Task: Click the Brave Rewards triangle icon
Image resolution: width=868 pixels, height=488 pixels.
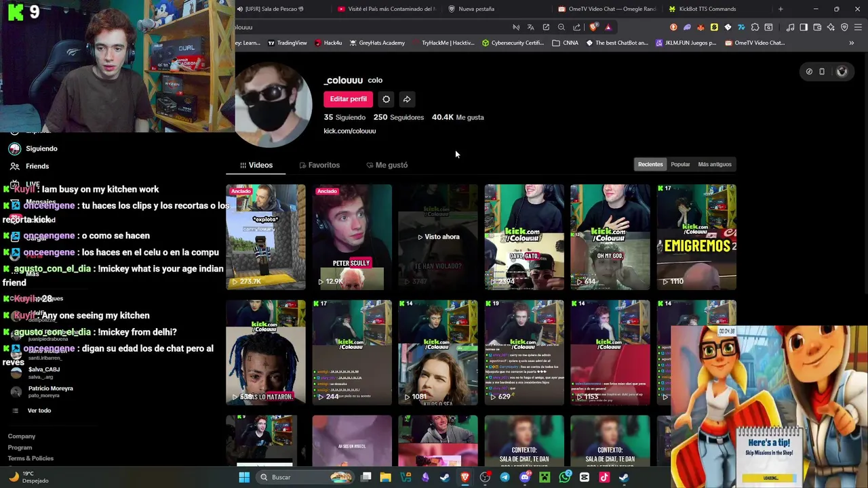Action: 608,27
